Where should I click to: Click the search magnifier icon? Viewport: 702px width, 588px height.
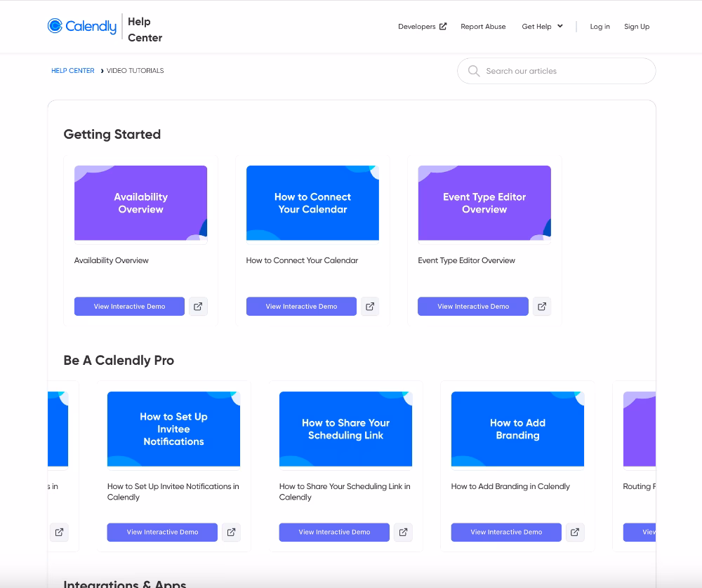474,71
